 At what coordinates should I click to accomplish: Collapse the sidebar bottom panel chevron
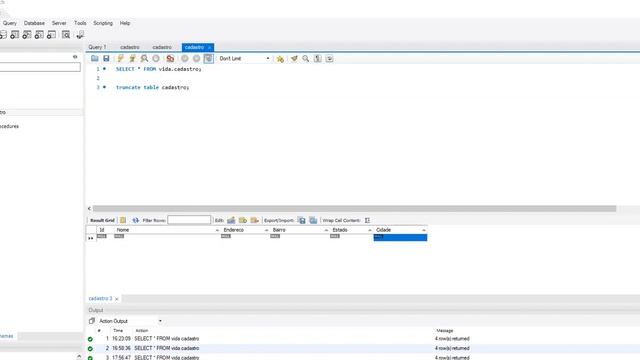click(79, 357)
